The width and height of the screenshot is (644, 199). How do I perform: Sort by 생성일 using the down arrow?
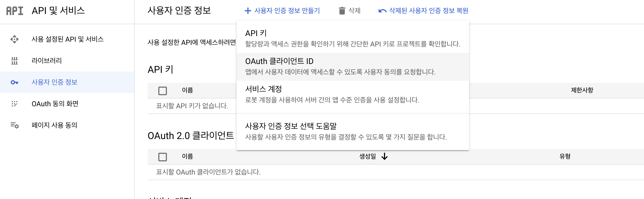tap(385, 156)
